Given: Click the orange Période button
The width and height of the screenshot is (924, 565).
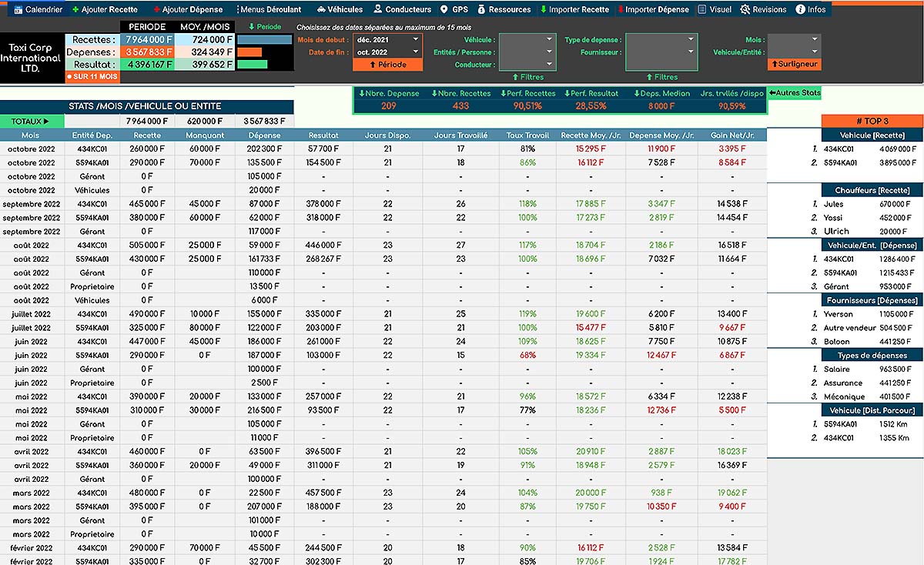Looking at the screenshot, I should coord(387,65).
